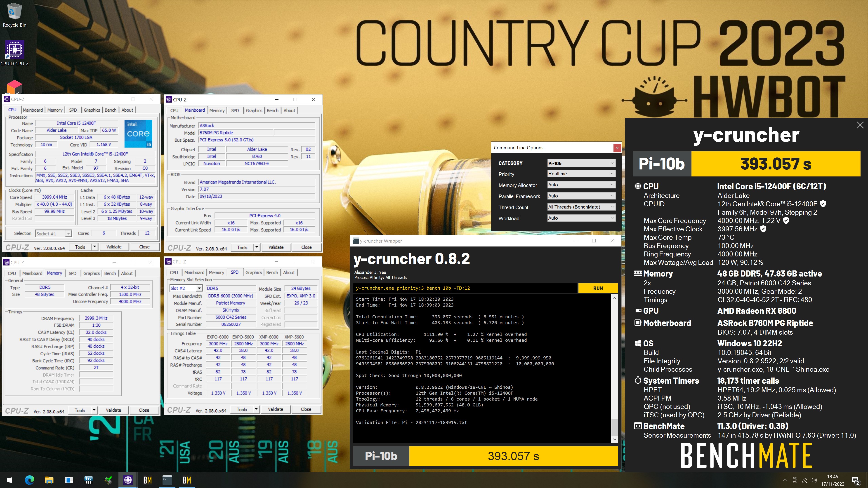
Task: Click the terminal console taskbar icon
Action: coord(167,480)
